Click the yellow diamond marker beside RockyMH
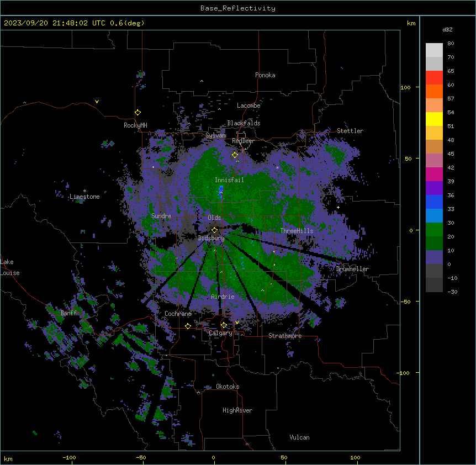476x465 pixels. click(138, 113)
